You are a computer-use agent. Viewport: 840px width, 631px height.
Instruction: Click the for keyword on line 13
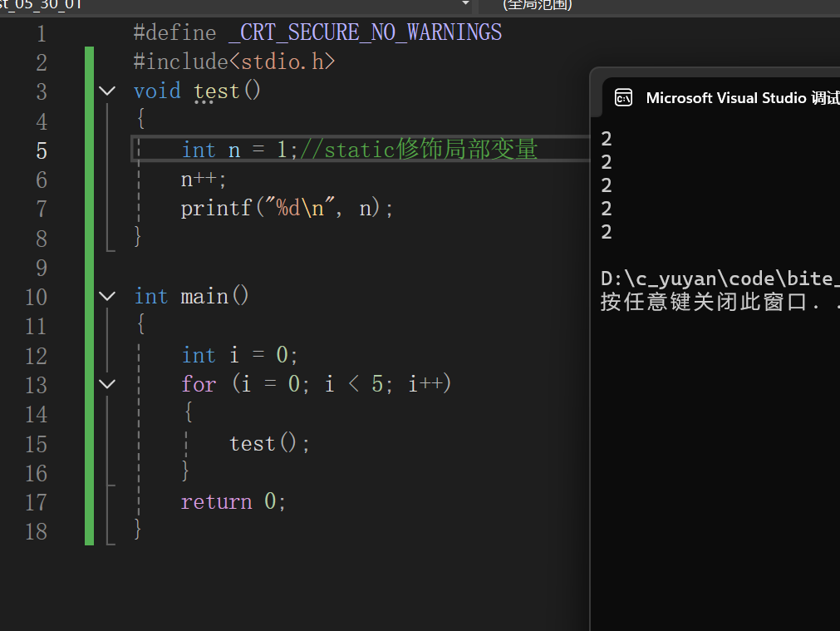199,384
